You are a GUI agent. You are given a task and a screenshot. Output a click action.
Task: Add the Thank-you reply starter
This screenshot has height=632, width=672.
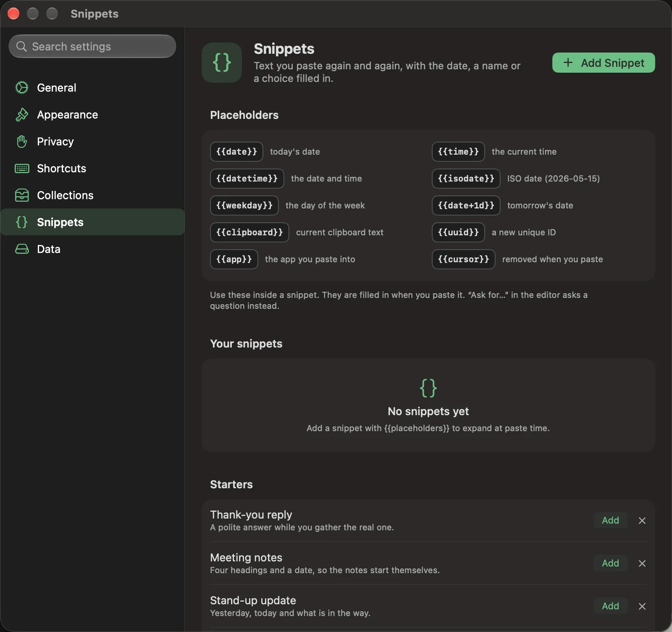click(610, 520)
